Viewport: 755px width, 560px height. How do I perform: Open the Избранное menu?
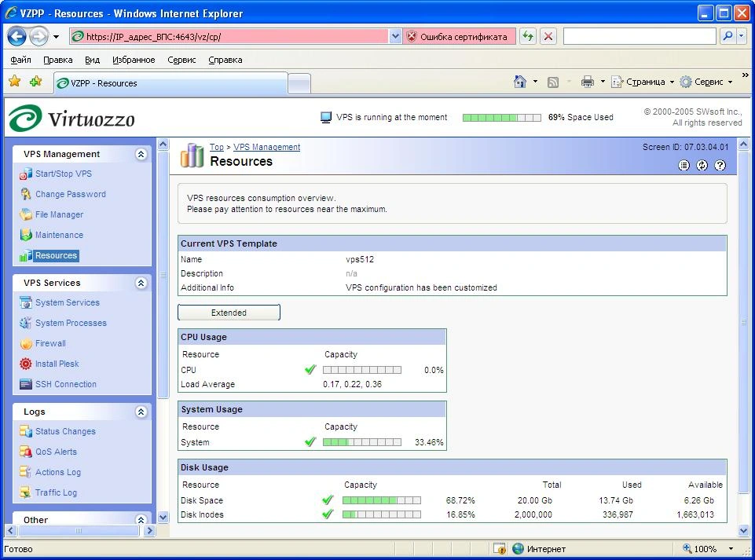[x=134, y=60]
